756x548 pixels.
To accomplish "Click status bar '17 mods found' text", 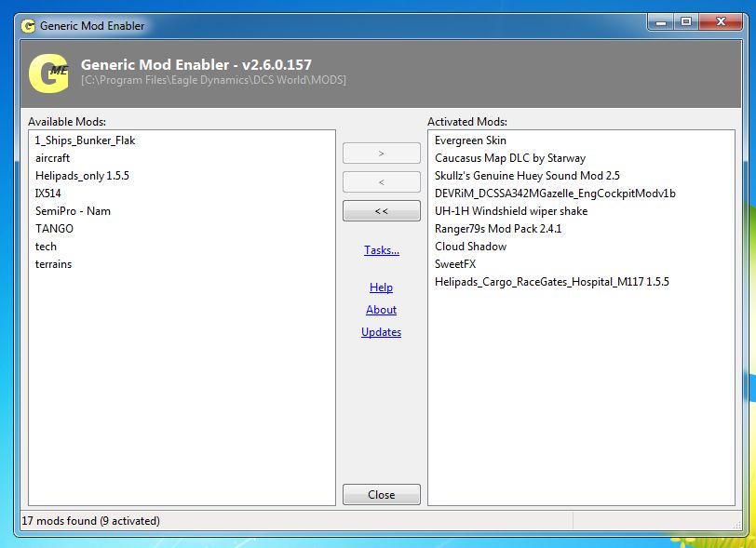I will [90, 521].
